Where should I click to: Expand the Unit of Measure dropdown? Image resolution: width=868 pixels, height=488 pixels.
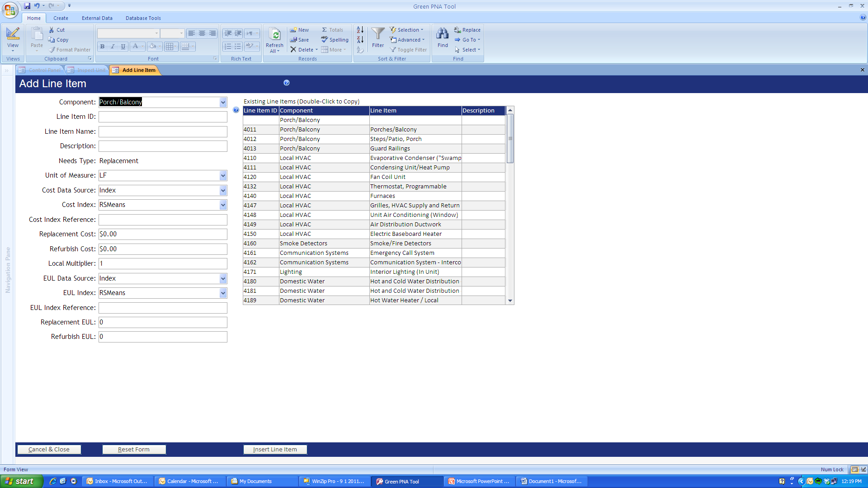coord(223,176)
